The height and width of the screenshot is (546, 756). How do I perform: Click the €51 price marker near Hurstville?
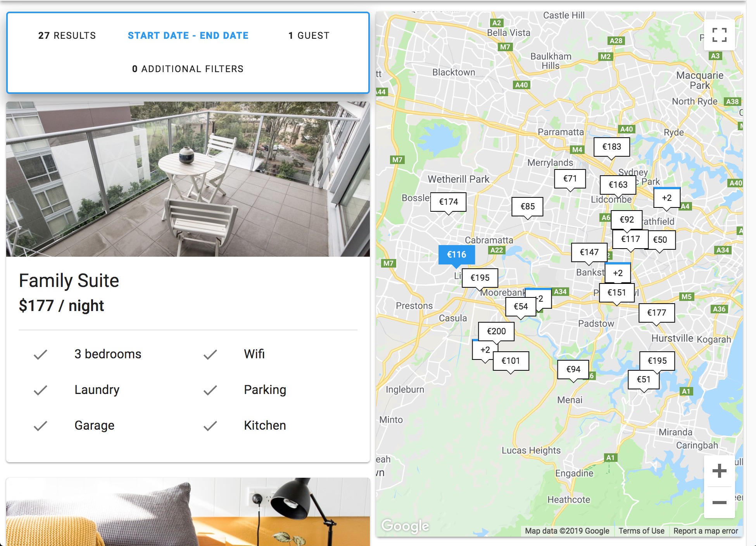[644, 380]
